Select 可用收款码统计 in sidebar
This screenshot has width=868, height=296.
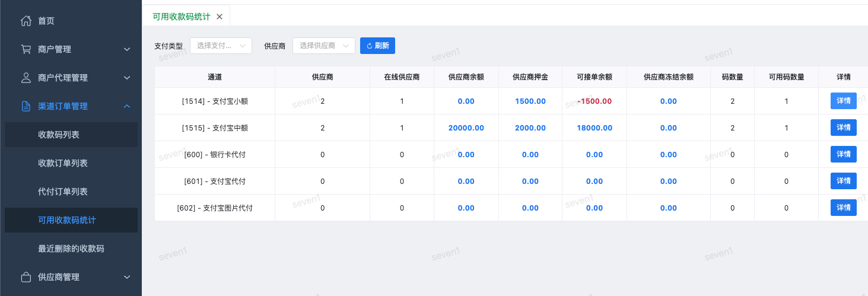(71, 220)
